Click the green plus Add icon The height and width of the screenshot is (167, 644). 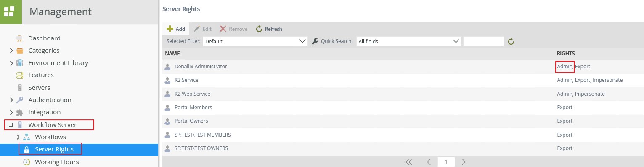pos(170,29)
